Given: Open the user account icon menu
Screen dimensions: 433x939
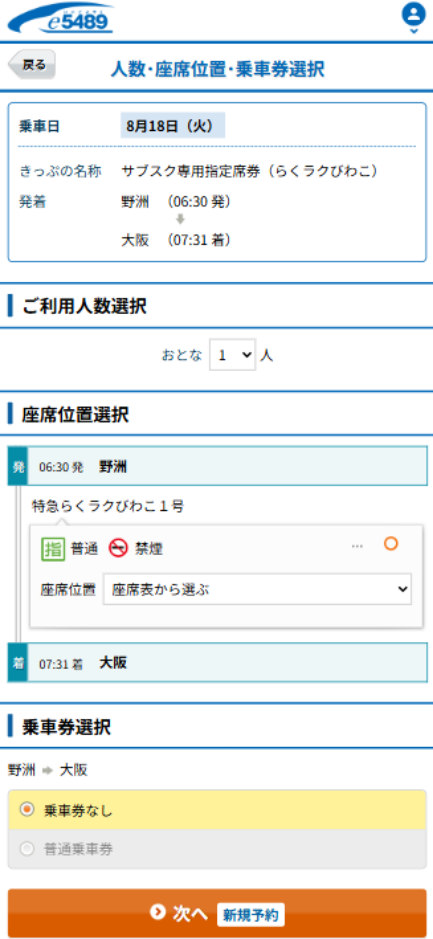Looking at the screenshot, I should click(413, 14).
